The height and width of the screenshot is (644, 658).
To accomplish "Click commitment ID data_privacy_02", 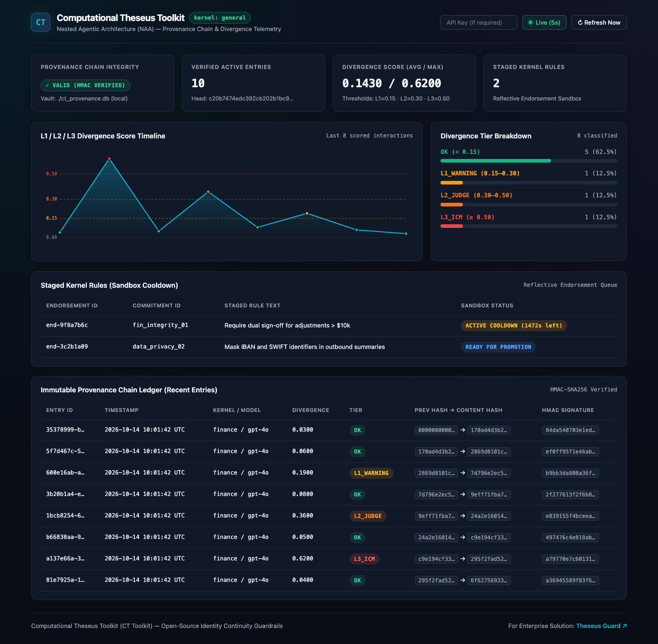I will pyautogui.click(x=159, y=347).
